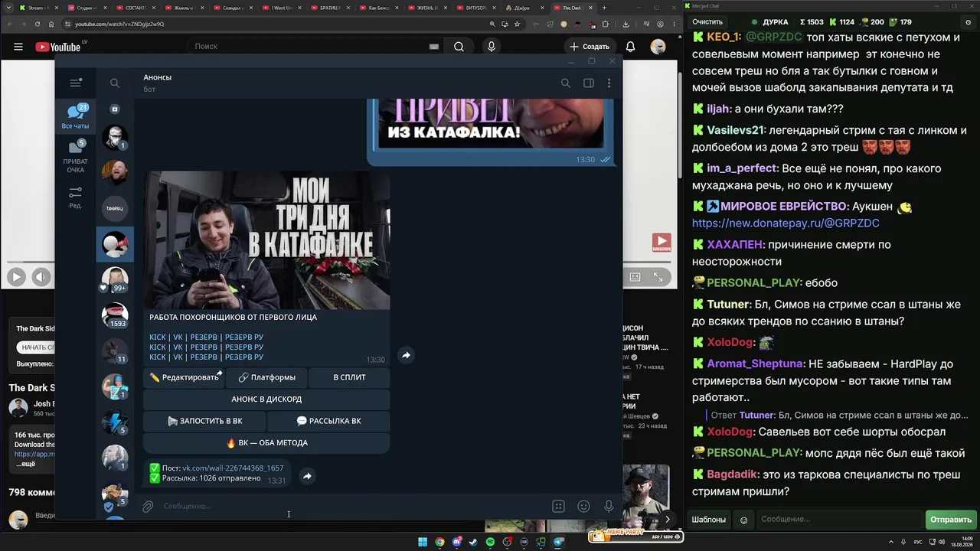The height and width of the screenshot is (551, 980).
Task: Open Шаблоны in Merged Chat
Action: coord(709,520)
